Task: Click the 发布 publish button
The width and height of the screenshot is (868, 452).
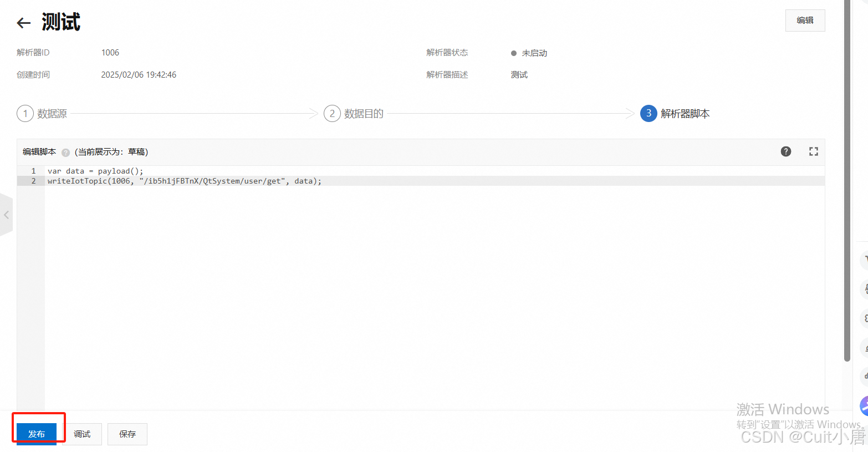Action: 37,434
